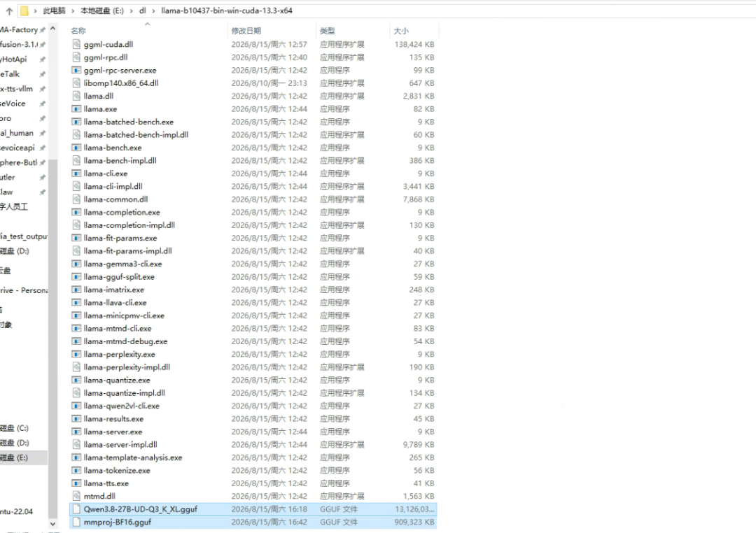Select the llama-tokenize.exe application icon
This screenshot has width=756, height=533.
[76, 470]
